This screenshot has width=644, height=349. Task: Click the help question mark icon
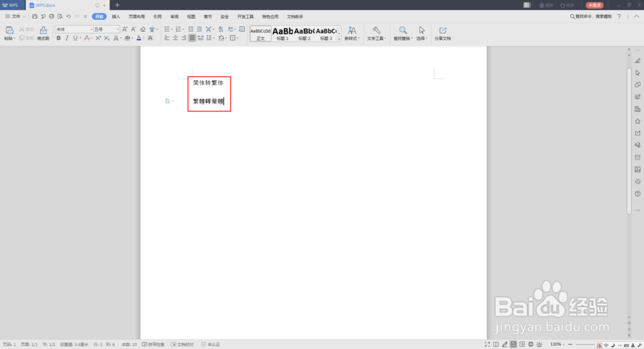click(619, 17)
